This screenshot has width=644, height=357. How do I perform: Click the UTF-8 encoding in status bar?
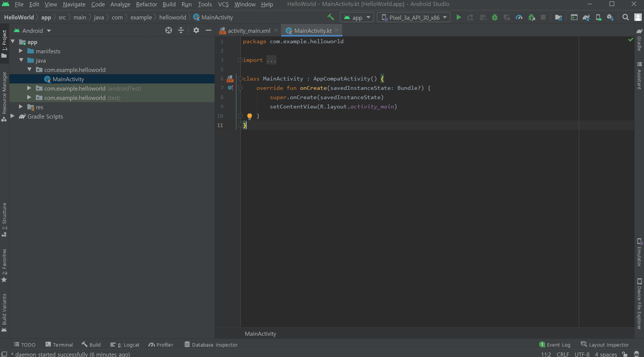[582, 354]
